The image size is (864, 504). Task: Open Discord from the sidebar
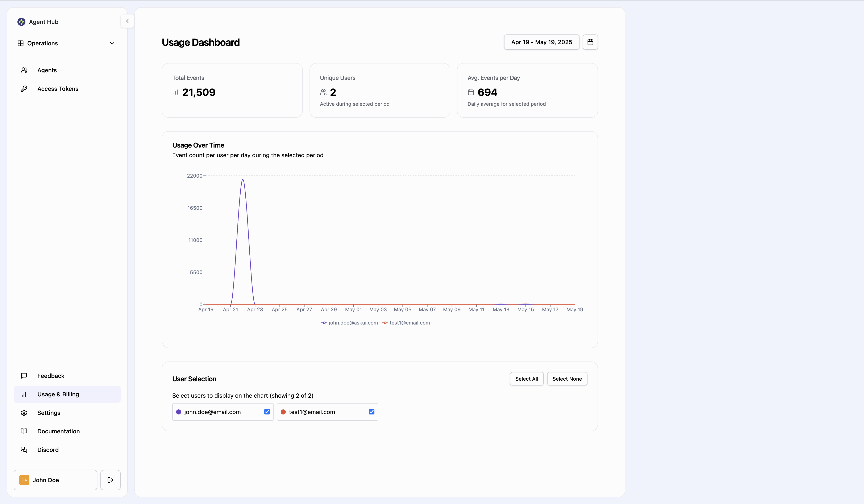[x=48, y=450]
